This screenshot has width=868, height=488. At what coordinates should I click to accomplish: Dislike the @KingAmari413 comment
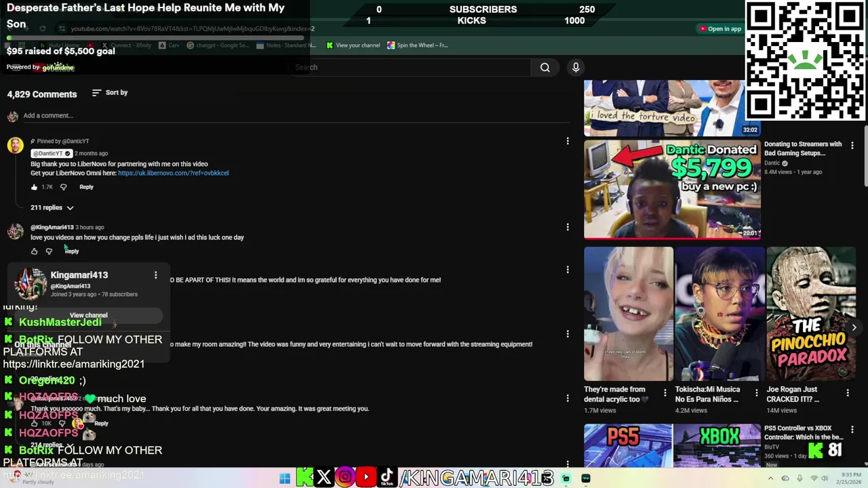click(x=49, y=251)
